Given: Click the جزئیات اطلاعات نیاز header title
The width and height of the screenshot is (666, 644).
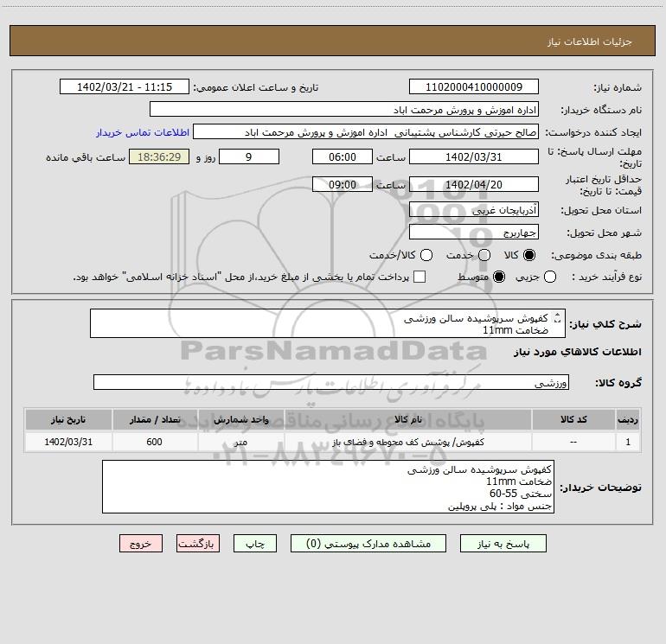Looking at the screenshot, I should pyautogui.click(x=590, y=41).
